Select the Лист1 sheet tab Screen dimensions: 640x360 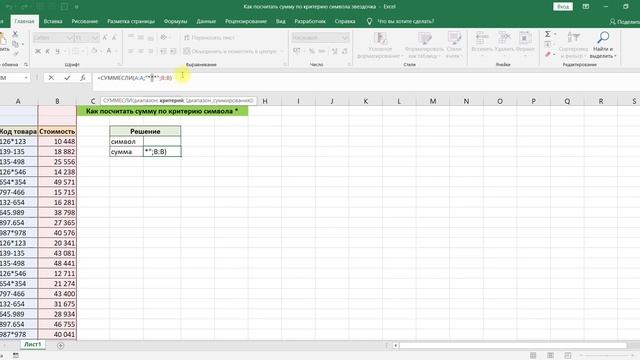point(33,344)
